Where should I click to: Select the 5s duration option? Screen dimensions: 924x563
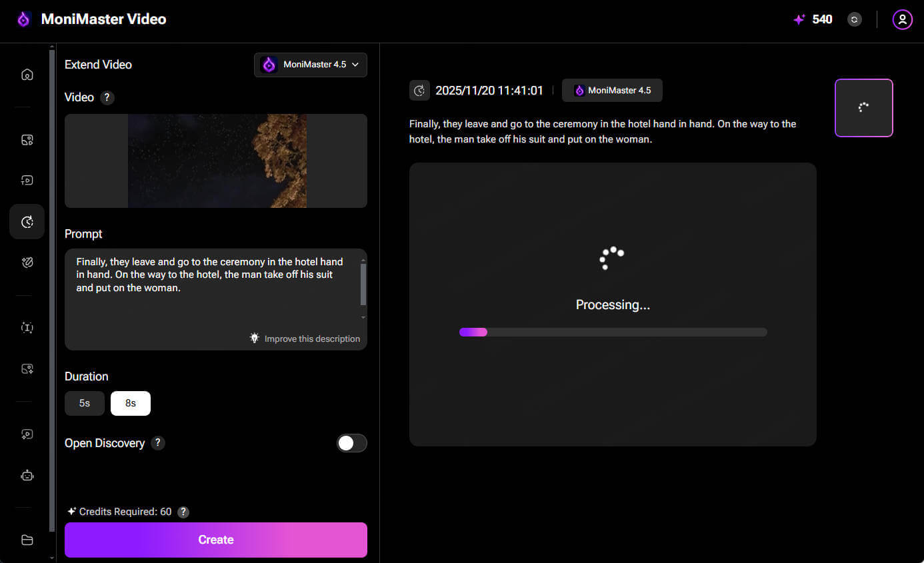[x=84, y=403]
